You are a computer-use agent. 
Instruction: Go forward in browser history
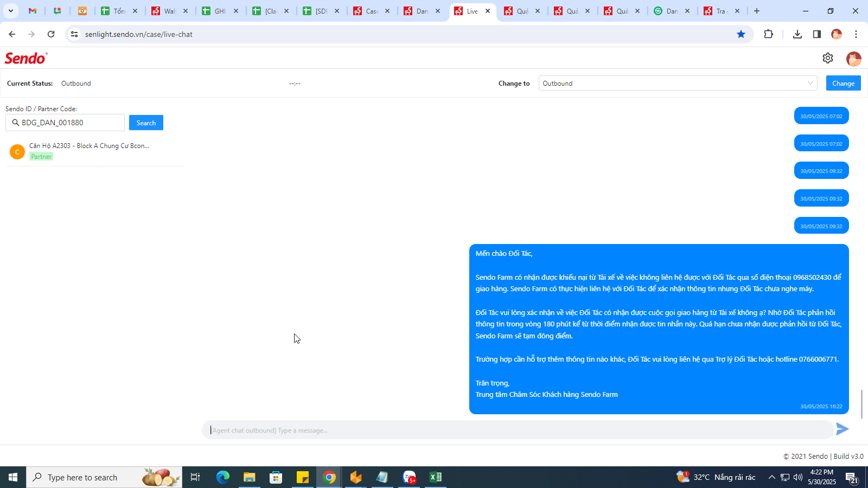(x=31, y=34)
